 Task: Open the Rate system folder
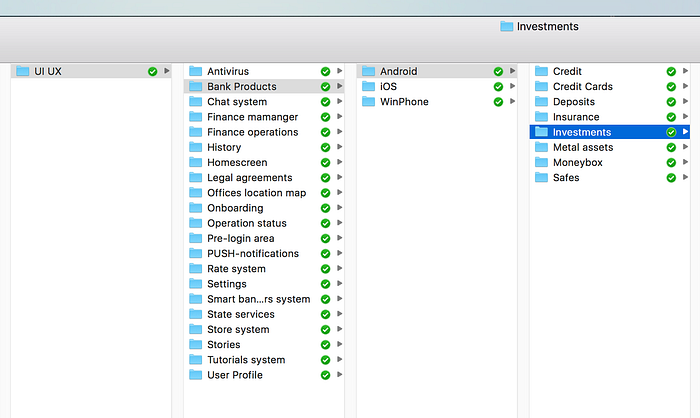pos(264,269)
